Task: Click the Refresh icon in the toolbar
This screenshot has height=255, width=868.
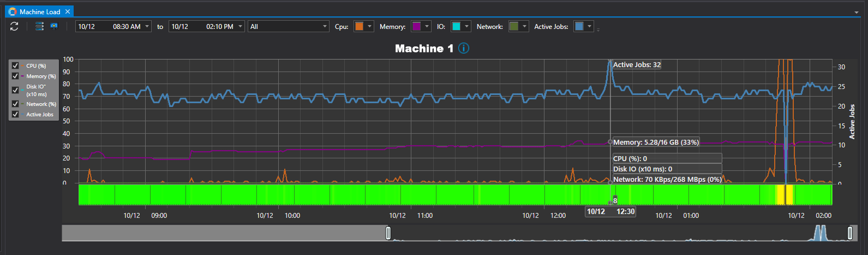Action: (x=14, y=26)
